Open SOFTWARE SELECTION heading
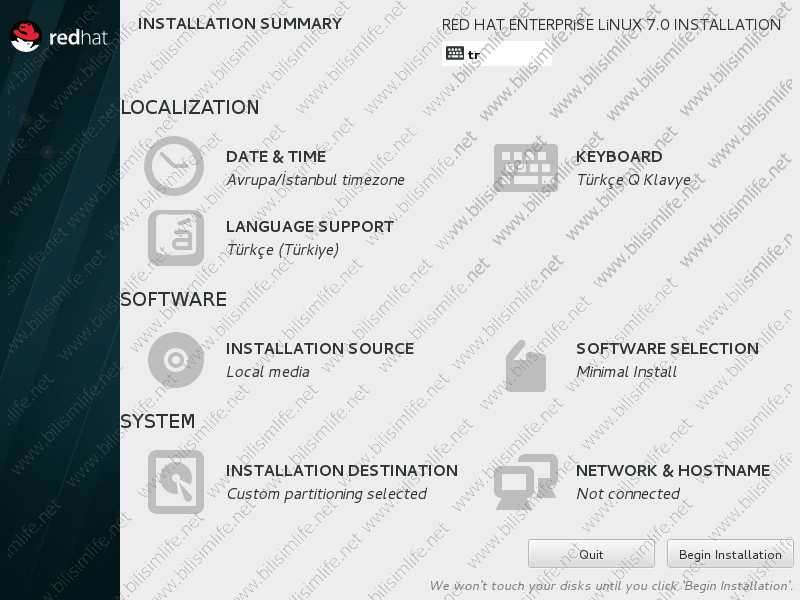This screenshot has height=600, width=800. [667, 348]
